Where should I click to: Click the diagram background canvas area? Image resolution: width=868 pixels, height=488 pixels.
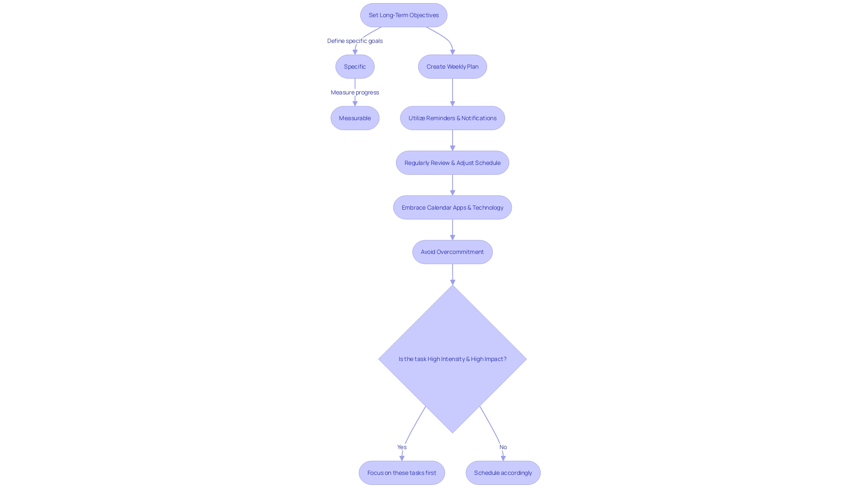(x=119, y=238)
